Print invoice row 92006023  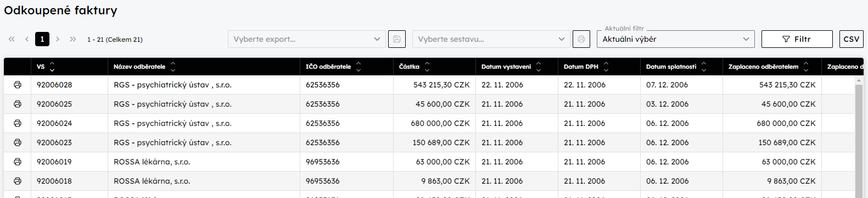coord(18,142)
